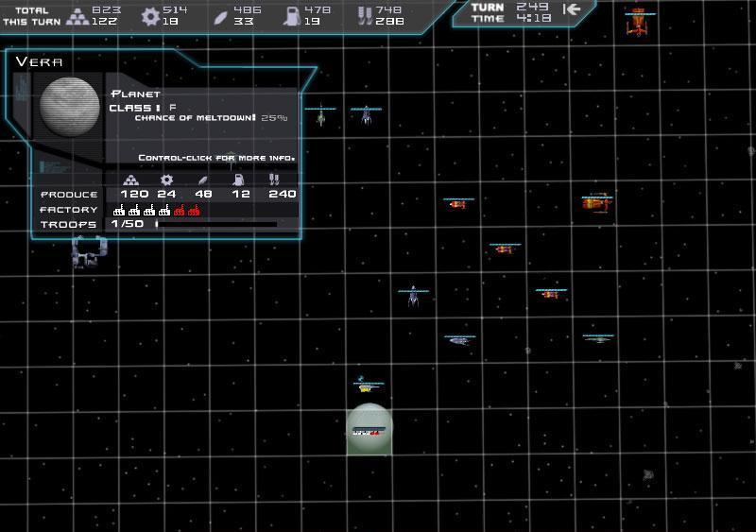Click the Control-click for more info text

click(216, 158)
